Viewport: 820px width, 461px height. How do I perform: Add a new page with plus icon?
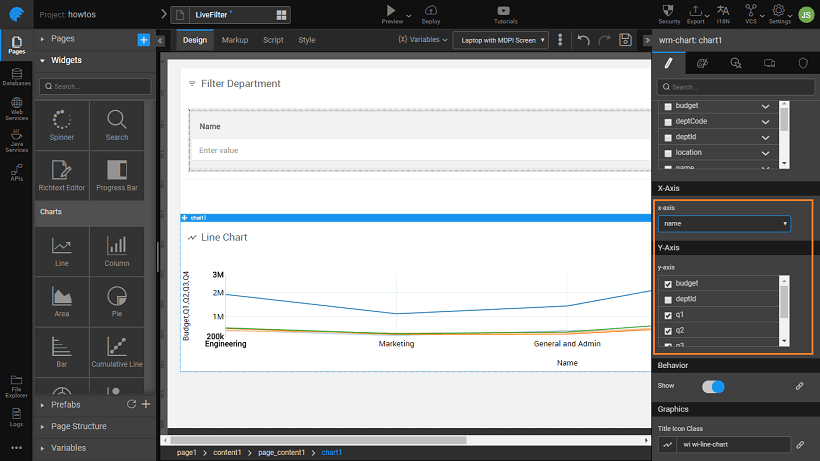[143, 39]
